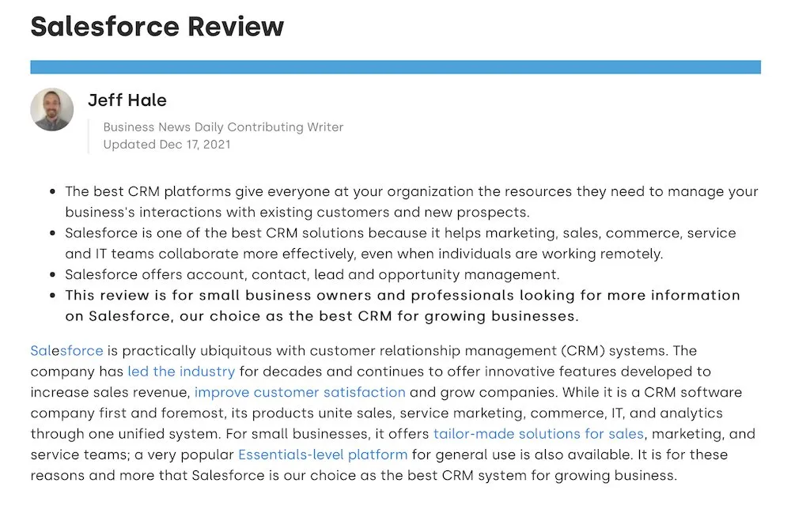This screenshot has width=791, height=532.
Task: Visit the 'tailor-made solutions for sales' link
Action: point(539,434)
